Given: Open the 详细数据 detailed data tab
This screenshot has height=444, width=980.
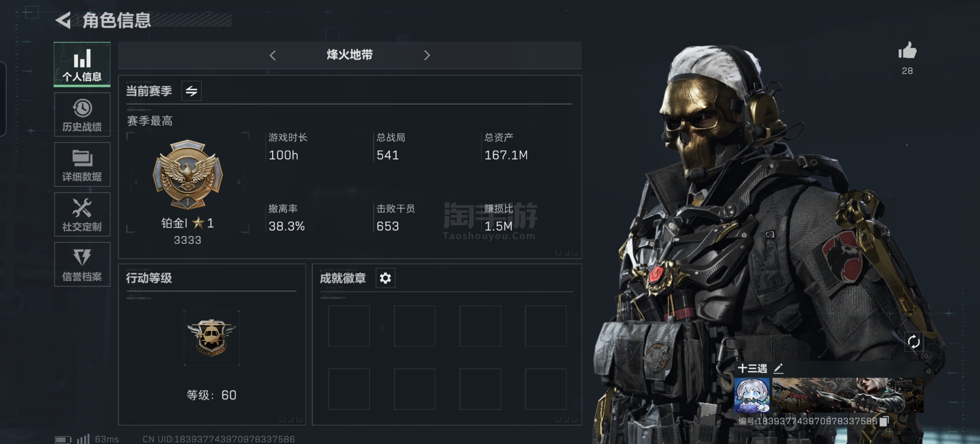Looking at the screenshot, I should 82,165.
